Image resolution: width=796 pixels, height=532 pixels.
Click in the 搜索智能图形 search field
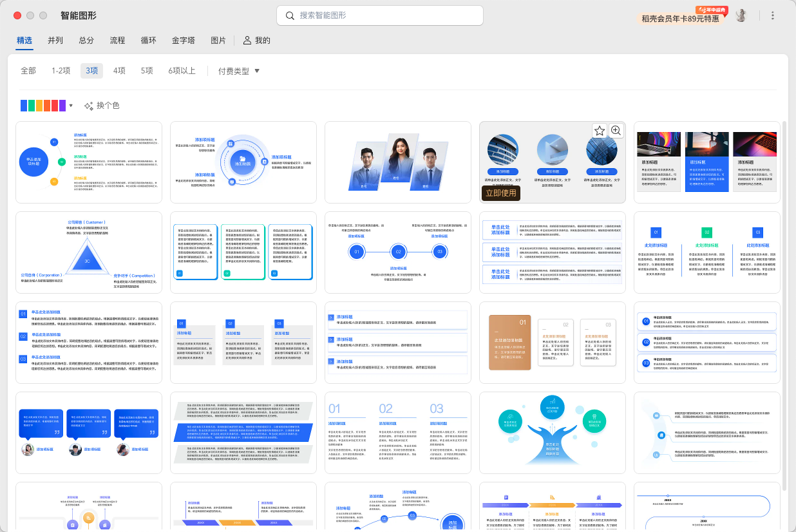[380, 15]
